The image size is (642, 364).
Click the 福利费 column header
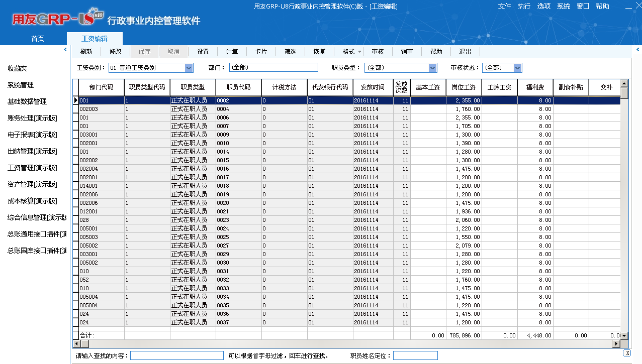[535, 87]
